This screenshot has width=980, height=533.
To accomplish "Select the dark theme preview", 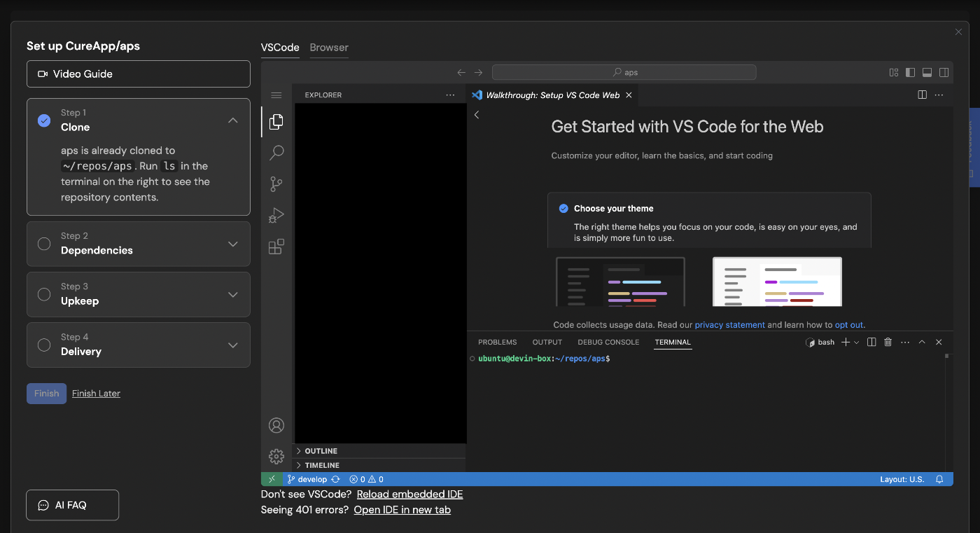I will coord(620,282).
